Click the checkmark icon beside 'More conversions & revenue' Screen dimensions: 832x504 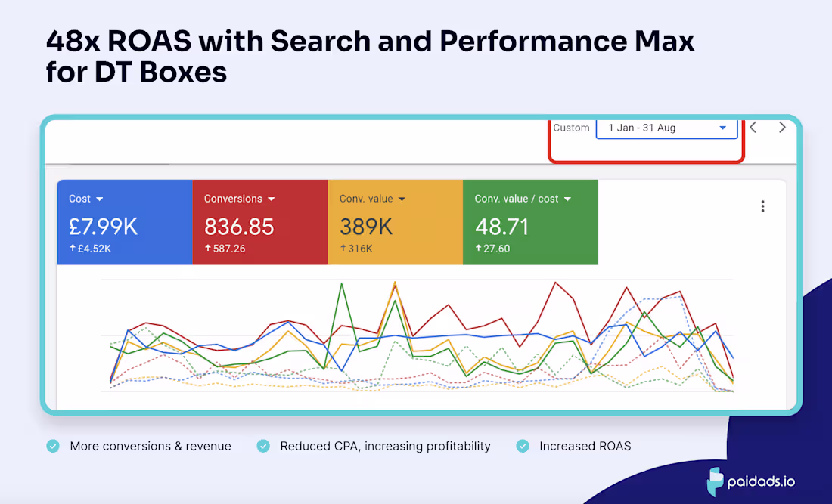(x=52, y=446)
